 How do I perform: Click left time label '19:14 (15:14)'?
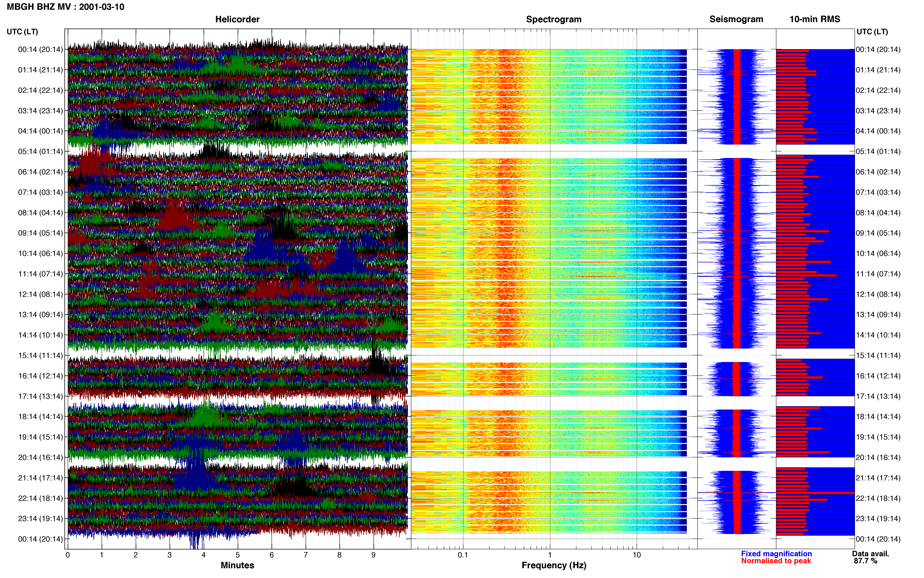(41, 437)
